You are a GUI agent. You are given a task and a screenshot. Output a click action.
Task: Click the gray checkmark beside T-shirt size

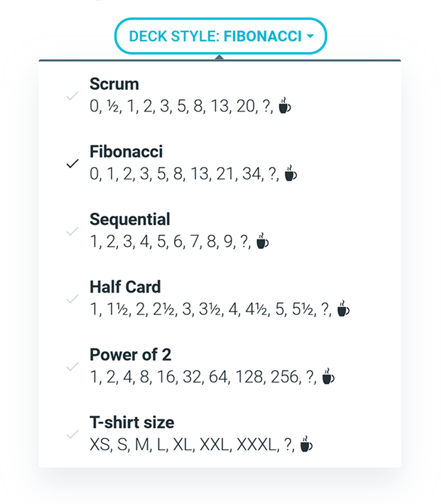(x=73, y=435)
